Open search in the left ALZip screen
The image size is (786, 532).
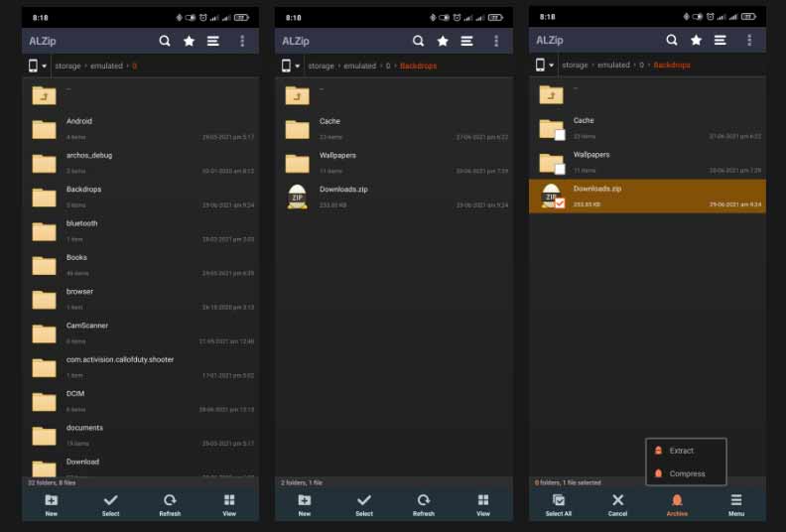(165, 41)
